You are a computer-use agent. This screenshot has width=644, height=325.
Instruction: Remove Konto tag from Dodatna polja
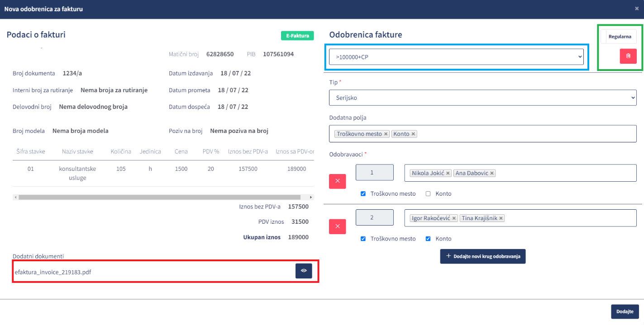tap(413, 134)
